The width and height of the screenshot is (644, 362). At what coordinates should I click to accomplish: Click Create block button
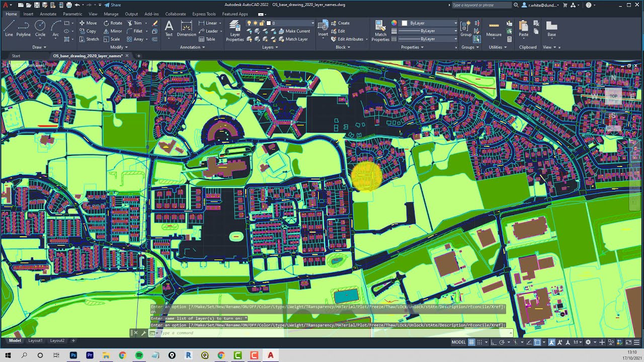tap(340, 23)
